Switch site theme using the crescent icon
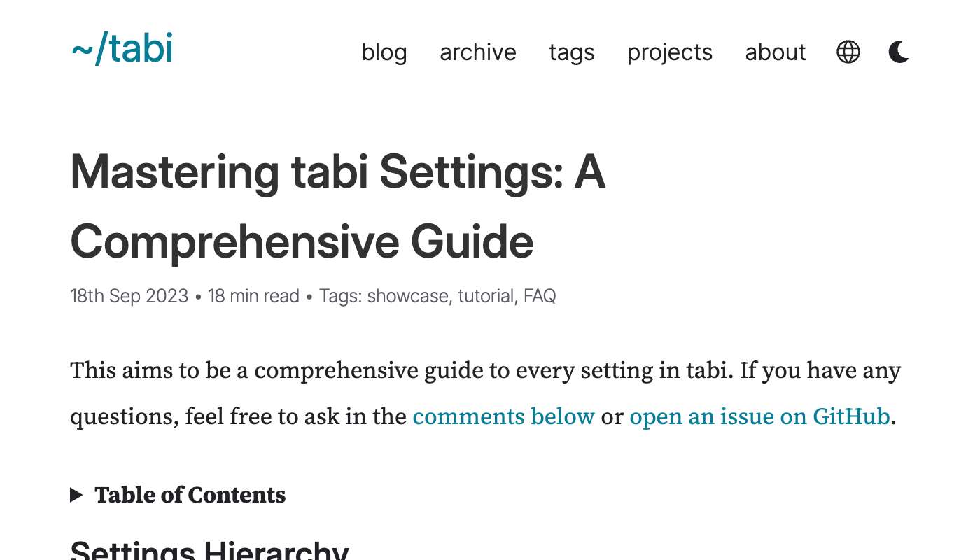 [x=899, y=52]
